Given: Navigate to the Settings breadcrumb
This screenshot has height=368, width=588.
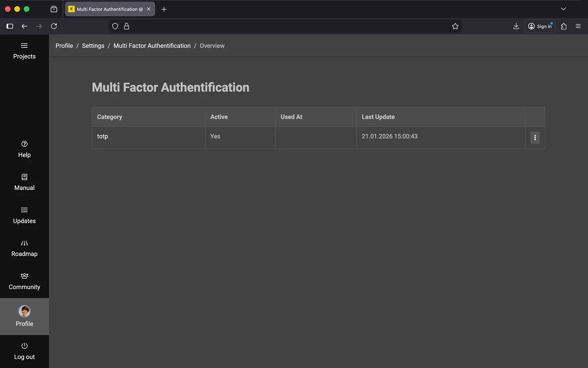Looking at the screenshot, I should tap(93, 46).
